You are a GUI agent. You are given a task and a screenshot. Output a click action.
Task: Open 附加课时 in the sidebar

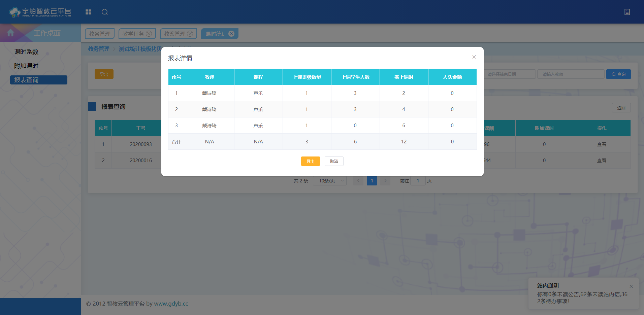(26, 66)
